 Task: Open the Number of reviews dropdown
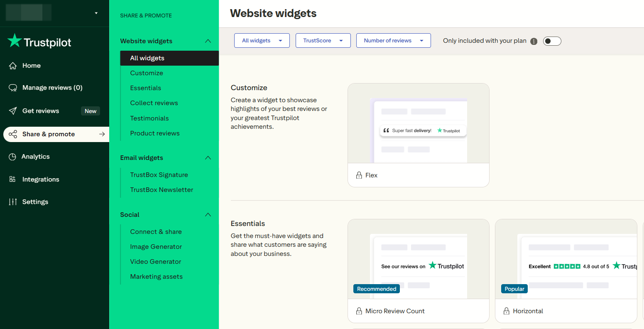(x=394, y=41)
